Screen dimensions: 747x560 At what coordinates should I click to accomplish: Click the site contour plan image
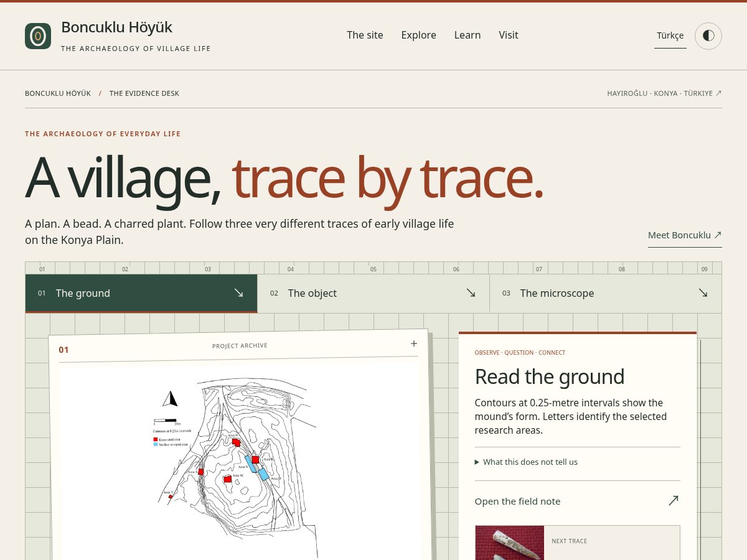pos(240,461)
